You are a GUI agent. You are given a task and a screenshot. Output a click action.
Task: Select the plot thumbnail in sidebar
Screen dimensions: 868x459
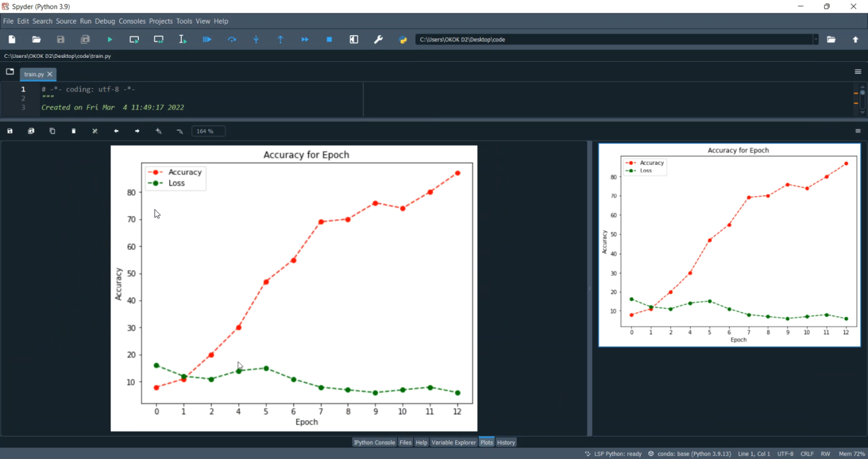(x=730, y=245)
